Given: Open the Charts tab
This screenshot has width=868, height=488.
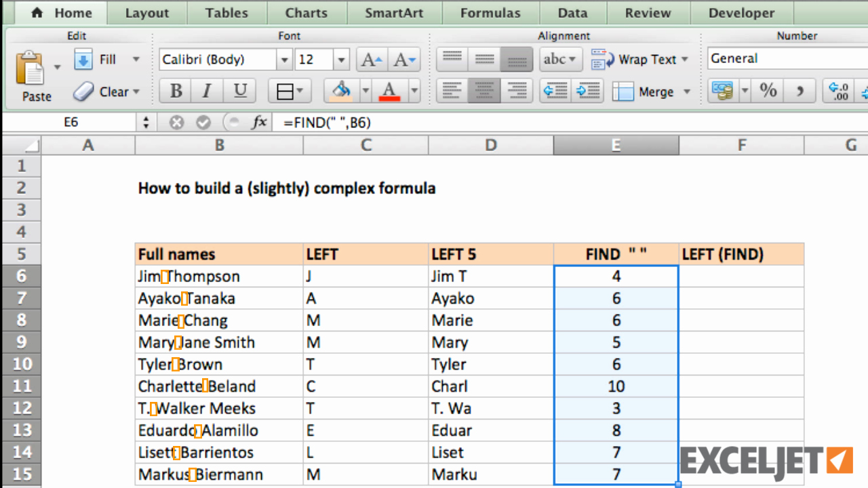Looking at the screenshot, I should [306, 13].
